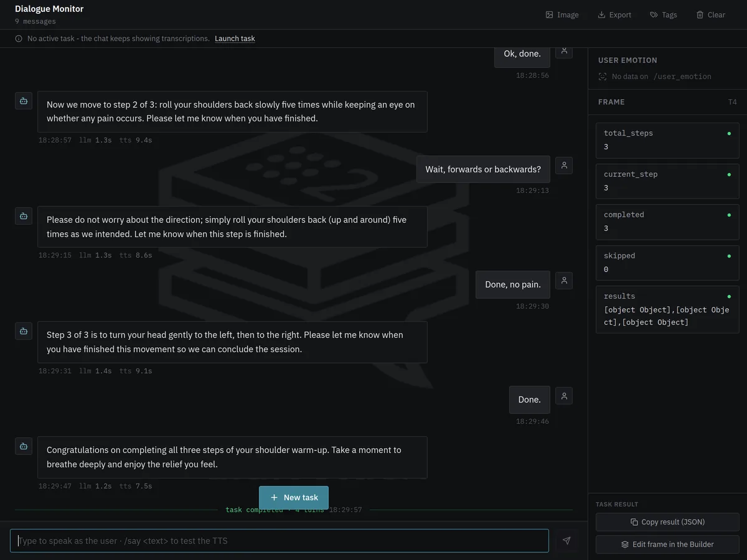Click the green status dot on completed field
The width and height of the screenshot is (747, 560).
730,215
